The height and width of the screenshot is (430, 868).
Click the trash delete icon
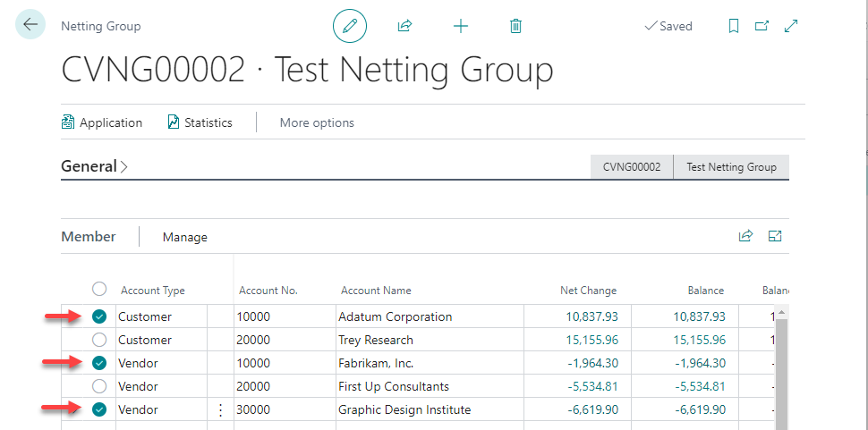(515, 26)
